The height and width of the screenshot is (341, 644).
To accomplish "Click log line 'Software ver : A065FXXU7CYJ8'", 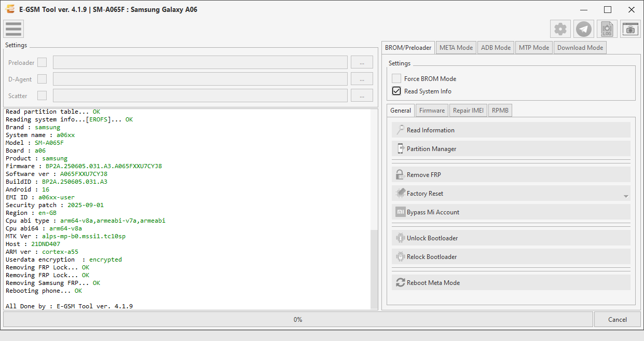I will click(x=57, y=174).
